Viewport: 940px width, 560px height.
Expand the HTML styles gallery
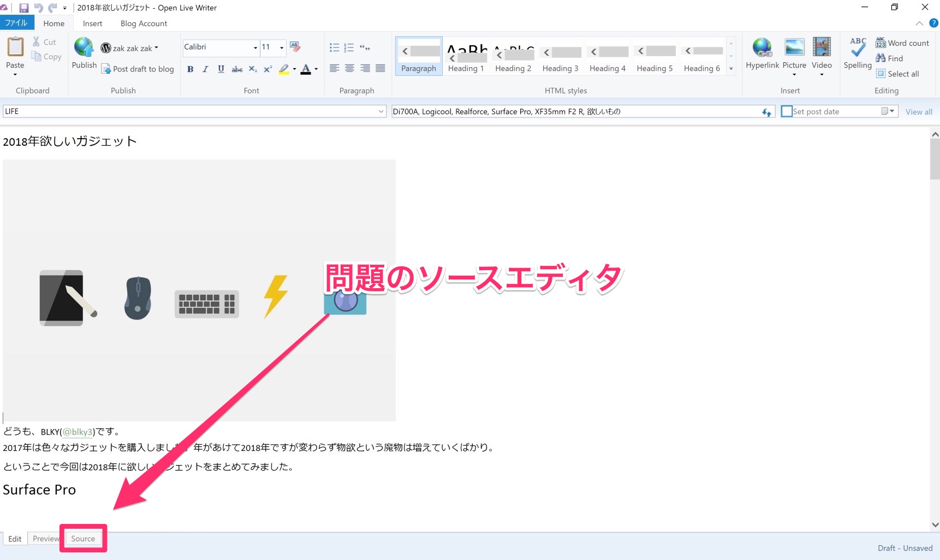pyautogui.click(x=731, y=69)
